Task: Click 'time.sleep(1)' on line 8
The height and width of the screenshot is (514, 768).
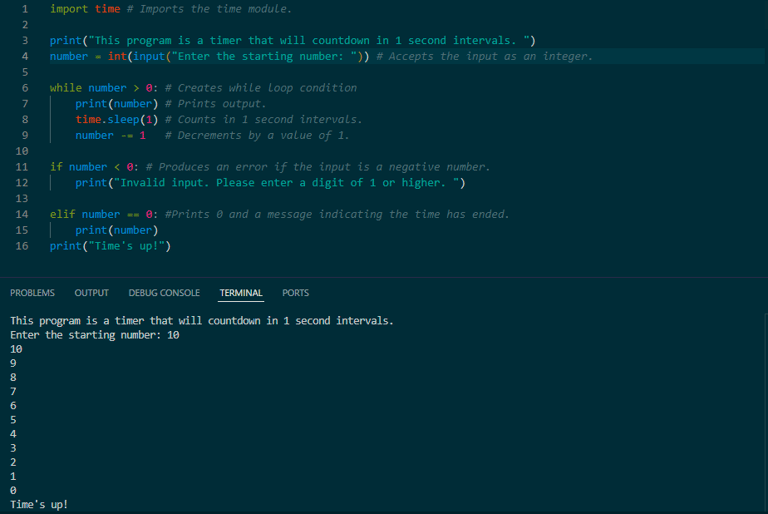Action: [117, 119]
